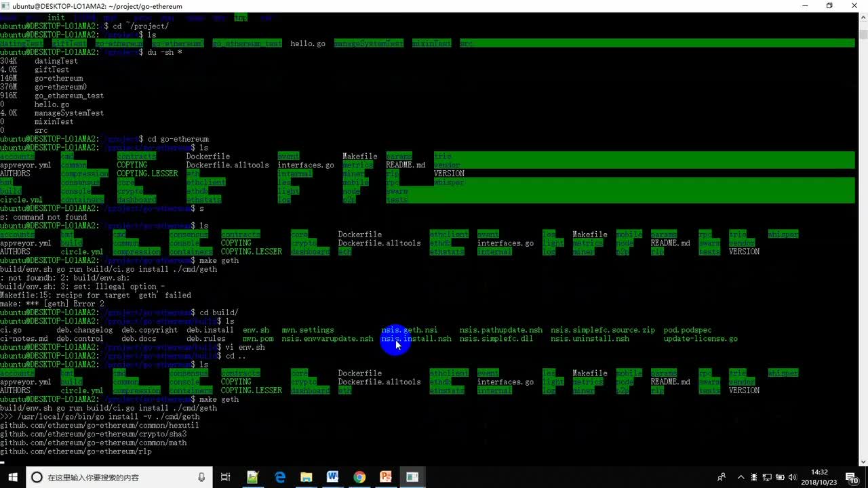Click the file name nsis.simplefc.source.zip
Screen dimensions: 868x488
tap(603, 330)
